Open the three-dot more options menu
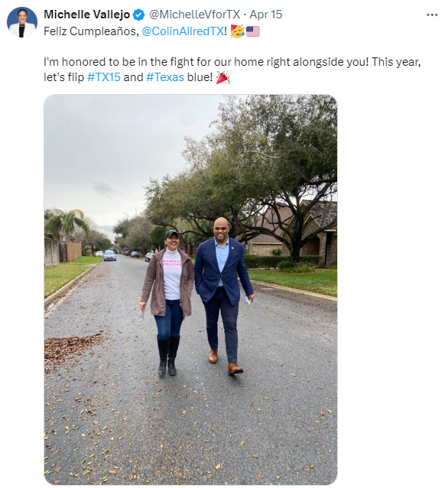Screen dimensions: 448x488 coord(432,15)
